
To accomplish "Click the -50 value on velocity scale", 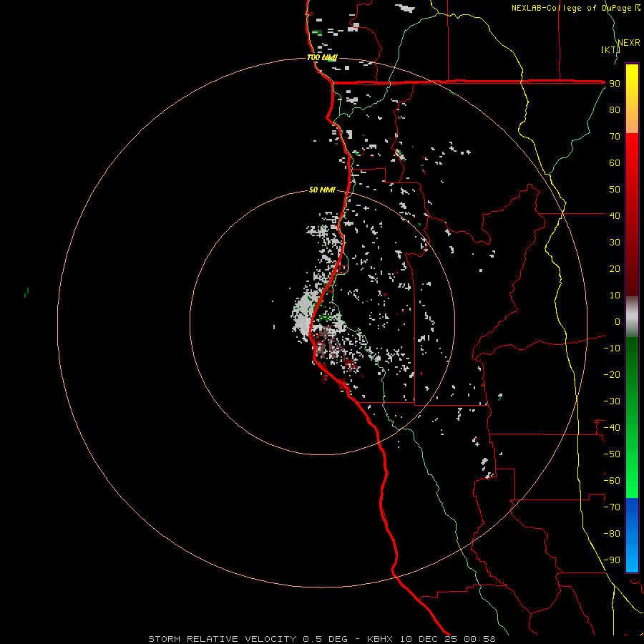I will pyautogui.click(x=612, y=454).
